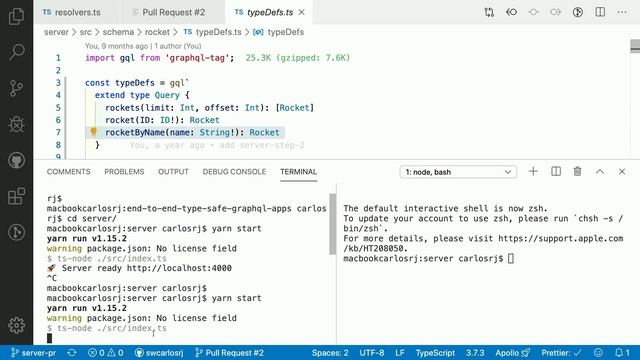Click the compare changes icon in editor toolbar
The height and width of the screenshot is (360, 640).
coord(489,12)
